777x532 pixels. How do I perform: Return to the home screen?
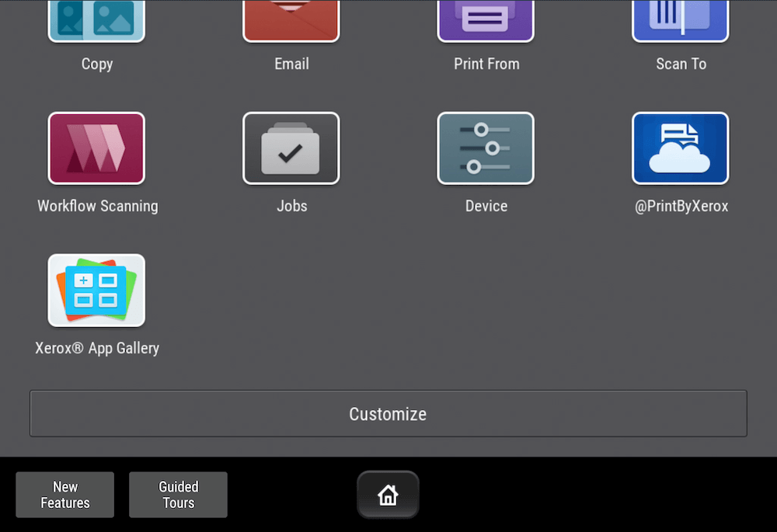tap(388, 495)
